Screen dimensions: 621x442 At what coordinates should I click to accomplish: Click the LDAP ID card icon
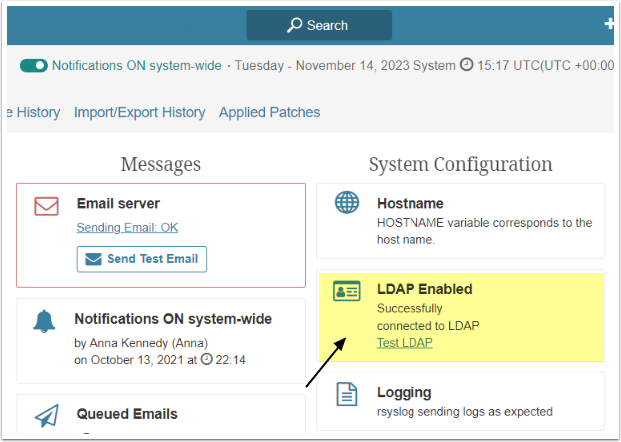point(347,291)
